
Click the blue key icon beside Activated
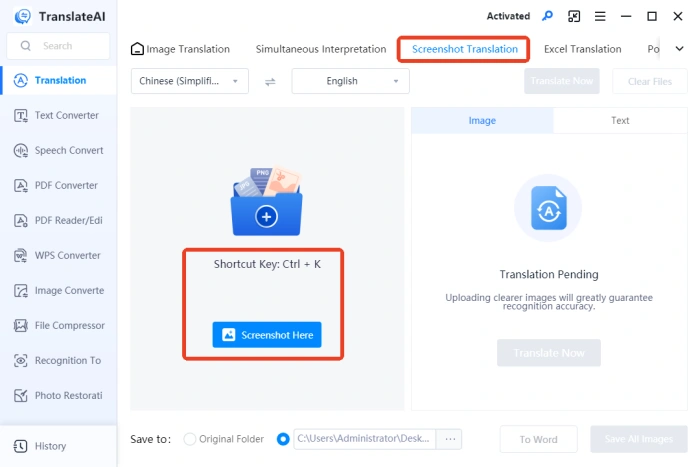547,16
